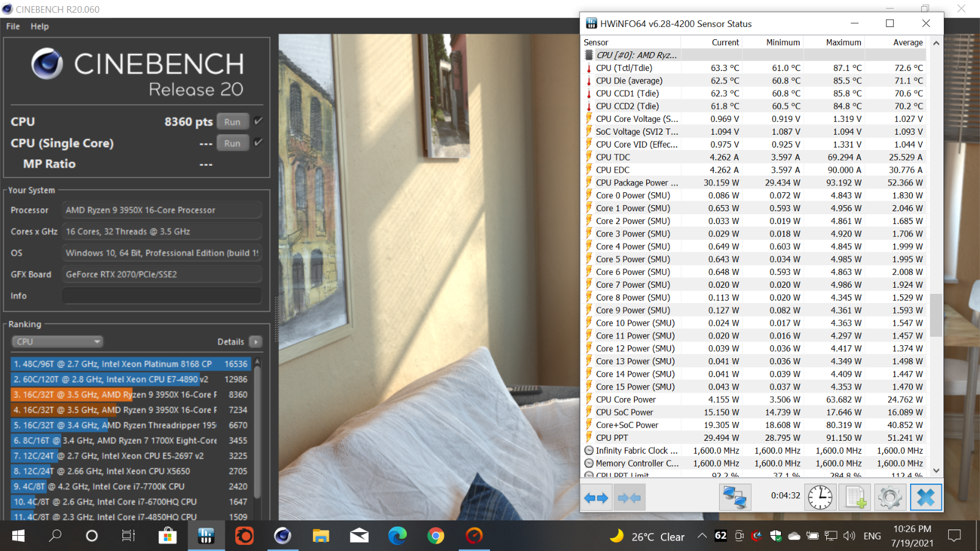Open taskbar Search magnifier
Viewport: 980px width, 551px height.
click(x=55, y=536)
